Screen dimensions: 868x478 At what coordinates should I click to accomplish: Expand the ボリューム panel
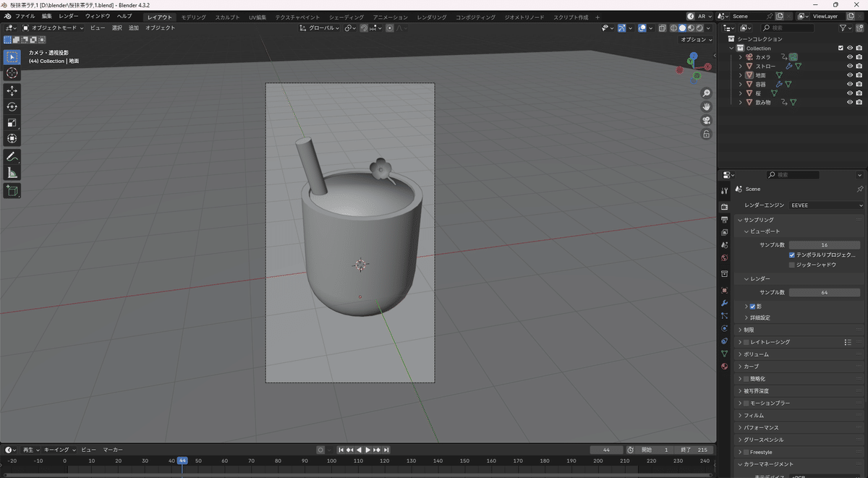pyautogui.click(x=756, y=354)
